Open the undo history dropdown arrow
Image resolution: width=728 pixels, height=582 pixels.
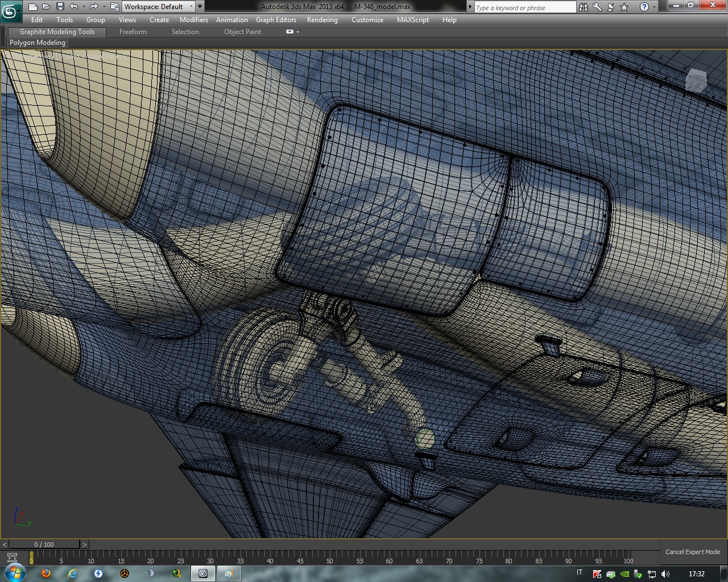pyautogui.click(x=83, y=7)
